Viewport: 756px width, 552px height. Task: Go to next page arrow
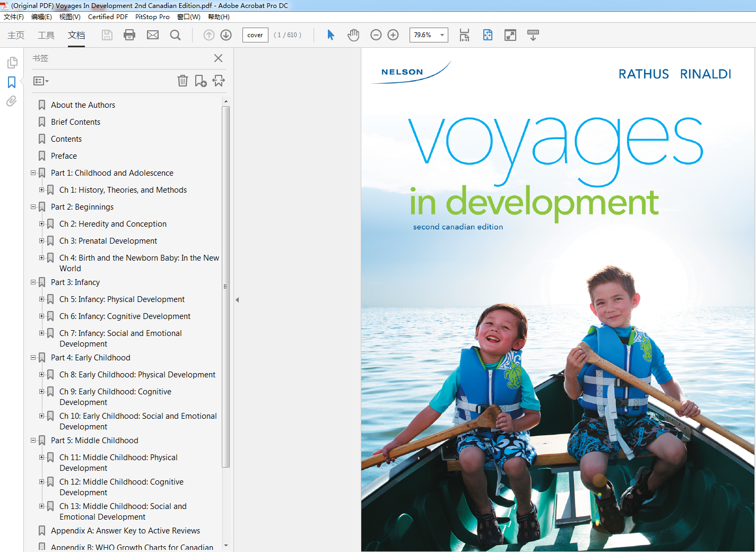[226, 35]
